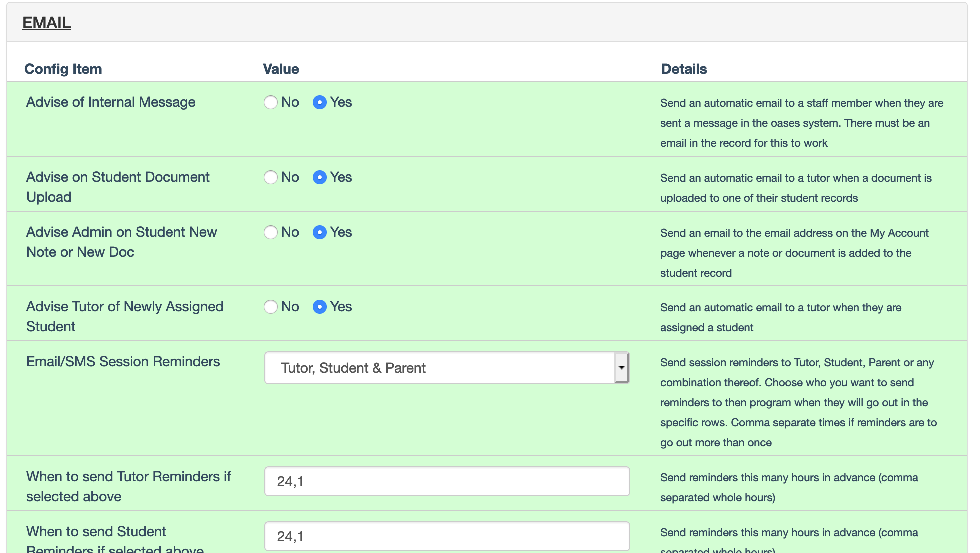The height and width of the screenshot is (553, 980).
Task: Click the Email/SMS Session Reminders label
Action: pos(123,361)
